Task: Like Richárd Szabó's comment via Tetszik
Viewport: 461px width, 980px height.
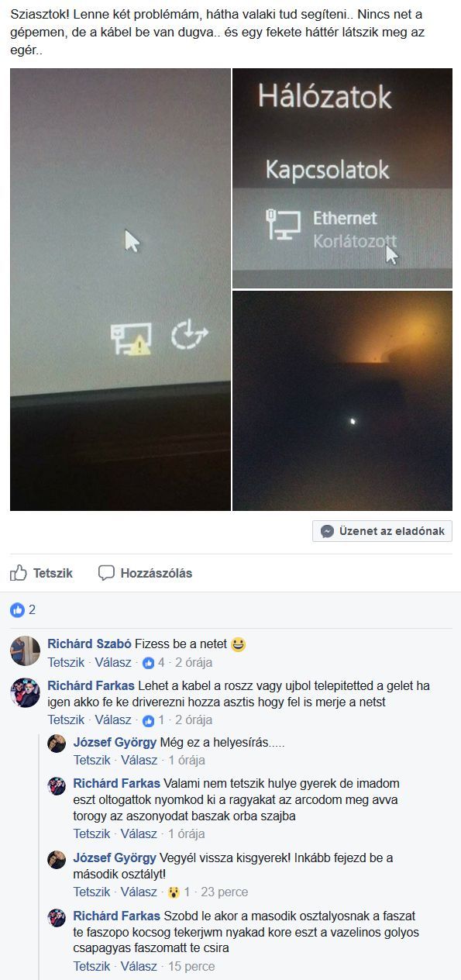Action: [x=66, y=663]
